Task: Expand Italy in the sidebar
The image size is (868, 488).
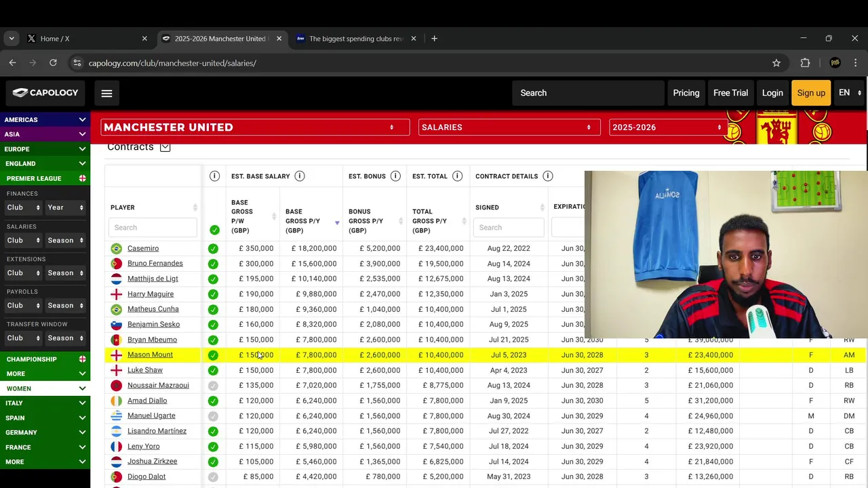Action: click(x=45, y=403)
